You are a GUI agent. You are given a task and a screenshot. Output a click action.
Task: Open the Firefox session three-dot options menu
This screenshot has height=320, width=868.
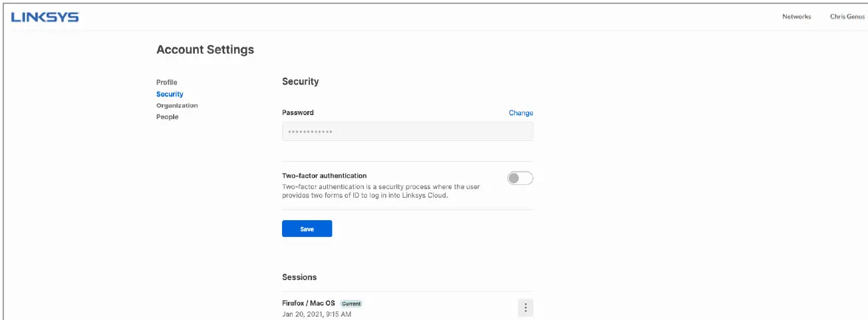[x=525, y=307]
